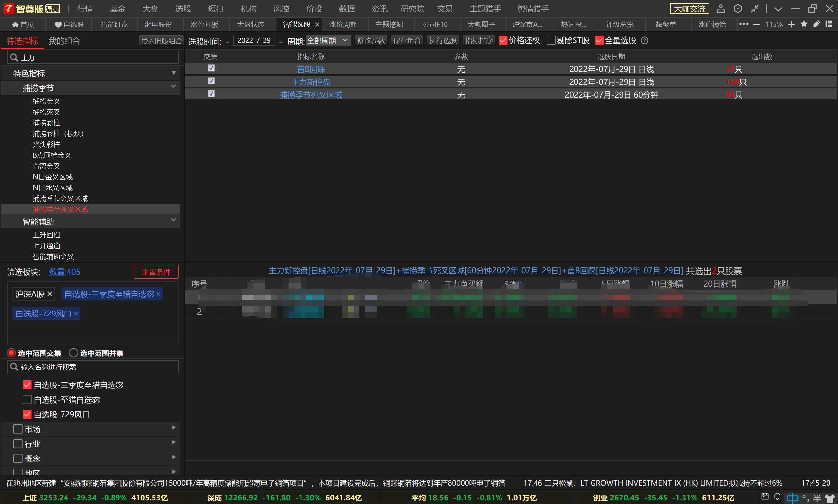Open the 研究院 menu
The image size is (838, 504).
412,9
